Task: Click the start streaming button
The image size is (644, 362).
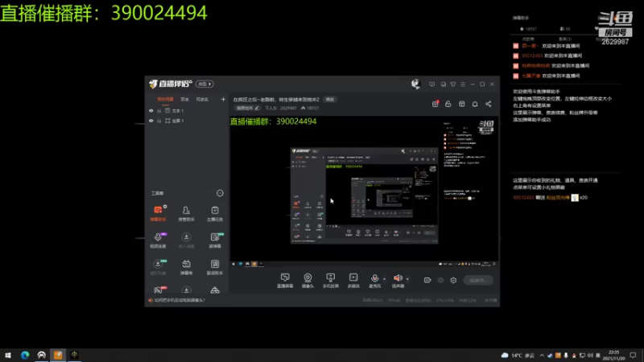Action: click(x=477, y=280)
